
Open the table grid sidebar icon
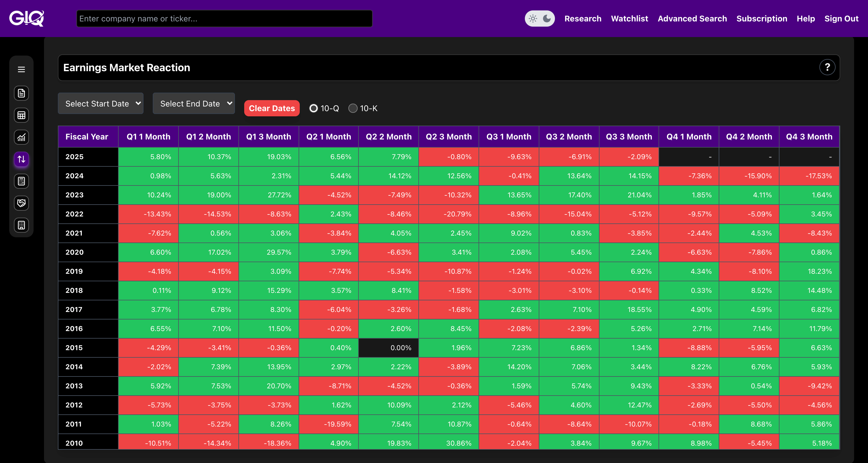click(x=21, y=115)
